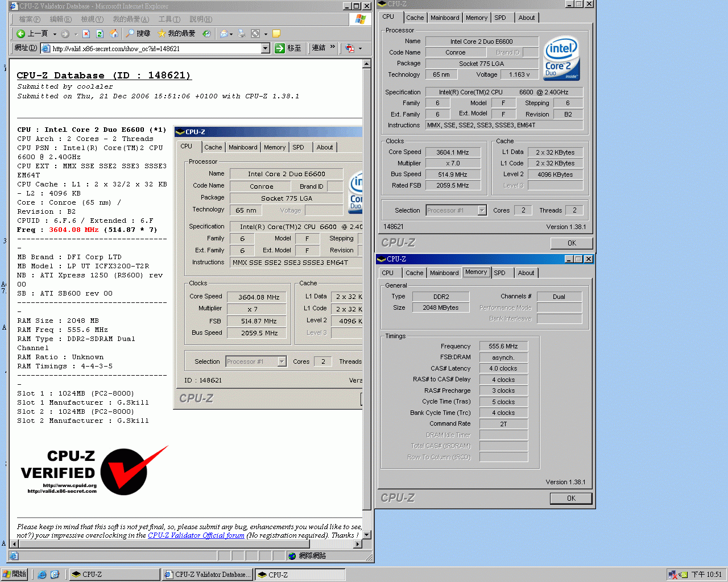Click OK in the upper CPU-Z window
Image resolution: width=728 pixels, height=582 pixels.
click(572, 243)
